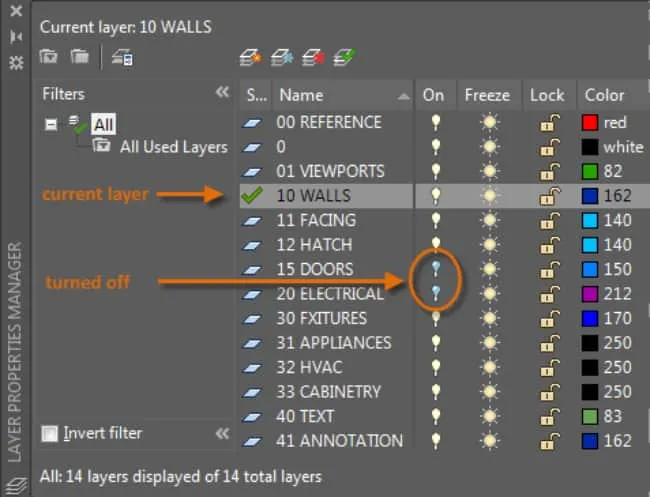Click the auto-hide palette icon
The height and width of the screenshot is (497, 650).
[16, 37]
